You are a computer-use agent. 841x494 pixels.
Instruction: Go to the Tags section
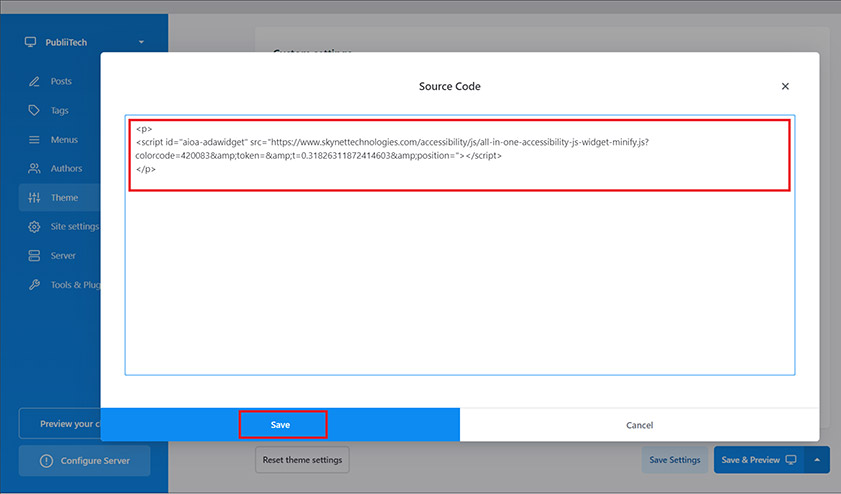point(59,110)
